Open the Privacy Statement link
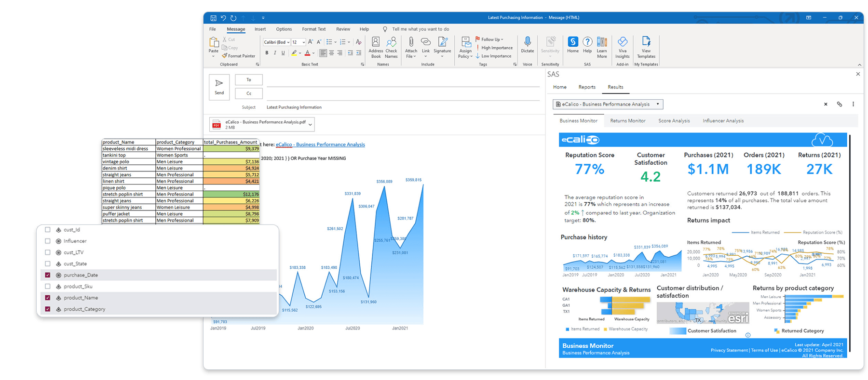The image size is (868, 380). tap(729, 350)
